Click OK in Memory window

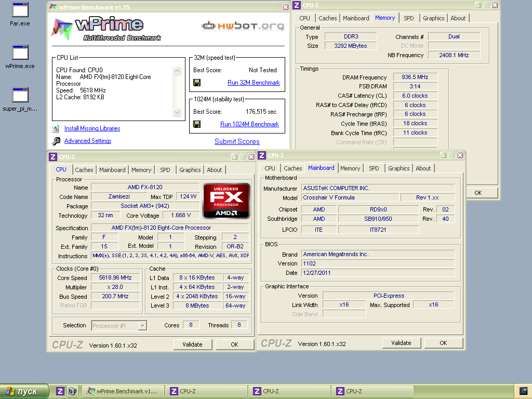478,193
